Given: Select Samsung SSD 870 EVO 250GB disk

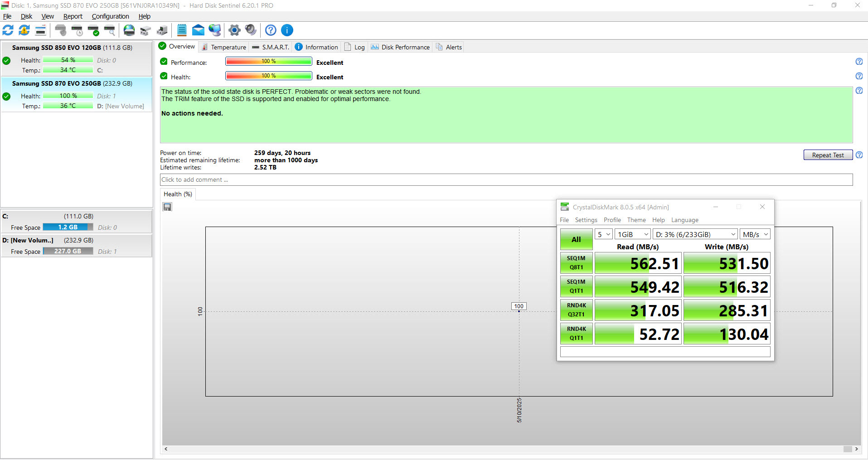Looking at the screenshot, I should (77, 95).
